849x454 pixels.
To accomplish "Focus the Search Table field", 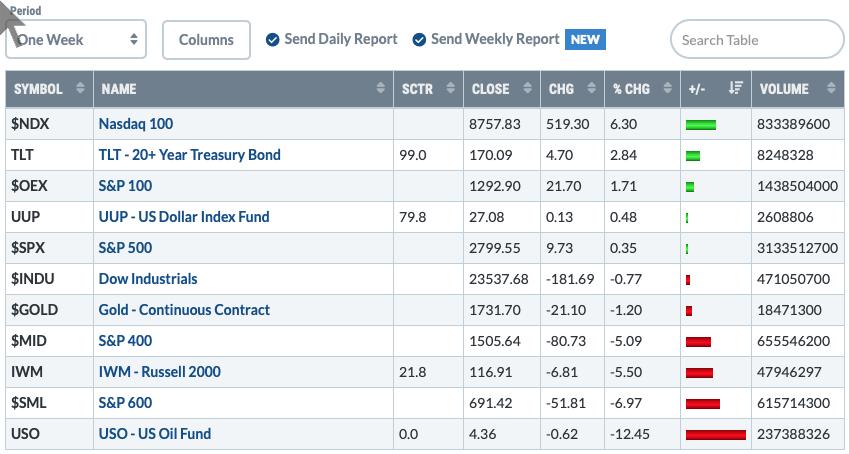I will 757,40.
